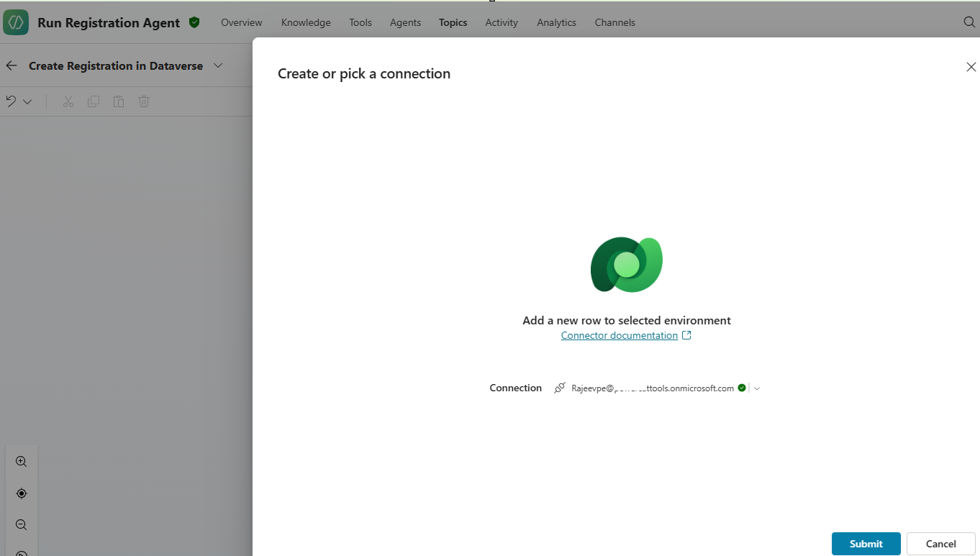The image size is (980, 556).
Task: Click the cut scissors icon
Action: coord(68,101)
